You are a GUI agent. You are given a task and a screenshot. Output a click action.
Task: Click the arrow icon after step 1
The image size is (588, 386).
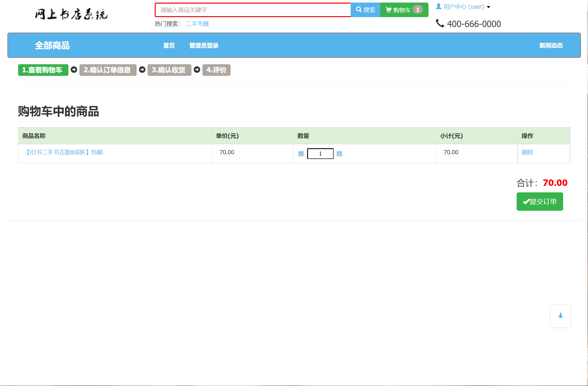pyautogui.click(x=74, y=70)
